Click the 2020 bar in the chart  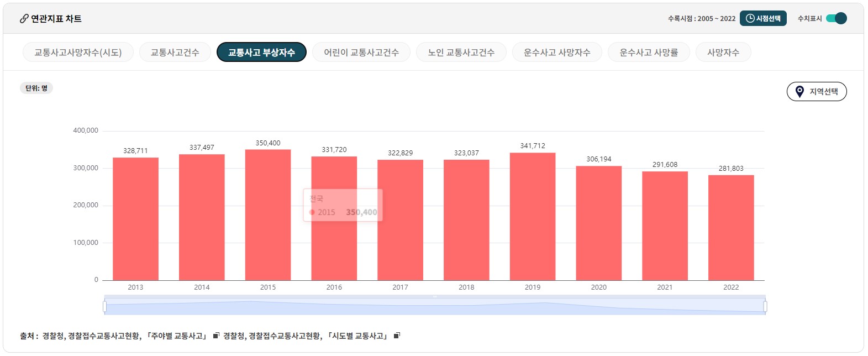pyautogui.click(x=599, y=223)
